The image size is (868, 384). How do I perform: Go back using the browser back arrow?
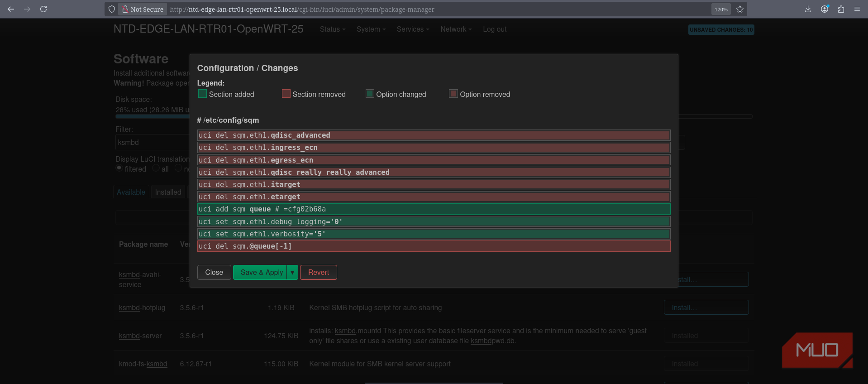click(11, 9)
